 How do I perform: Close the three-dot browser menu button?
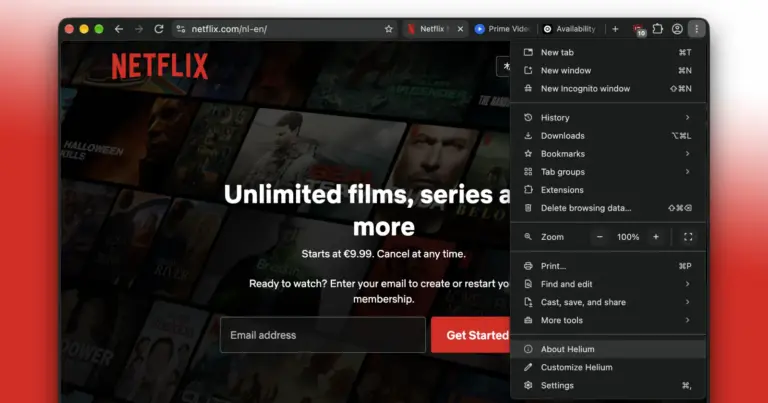(696, 29)
